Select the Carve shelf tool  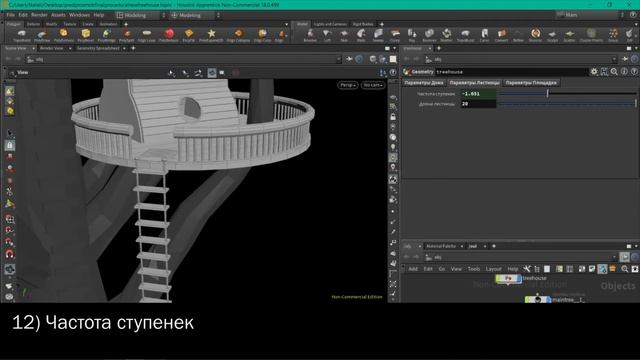click(x=484, y=35)
